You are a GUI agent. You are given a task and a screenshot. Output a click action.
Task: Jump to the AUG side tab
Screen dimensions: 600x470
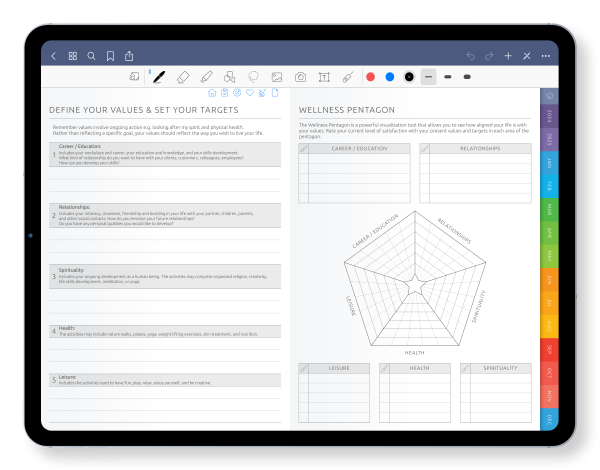(549, 326)
